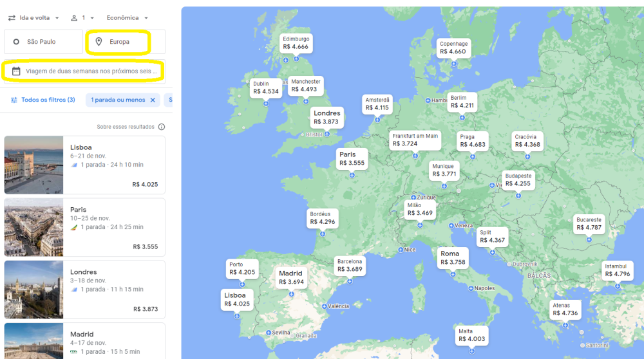The width and height of the screenshot is (644, 359).
Task: Click the Roma R$ 3.758 map price label
Action: click(453, 258)
